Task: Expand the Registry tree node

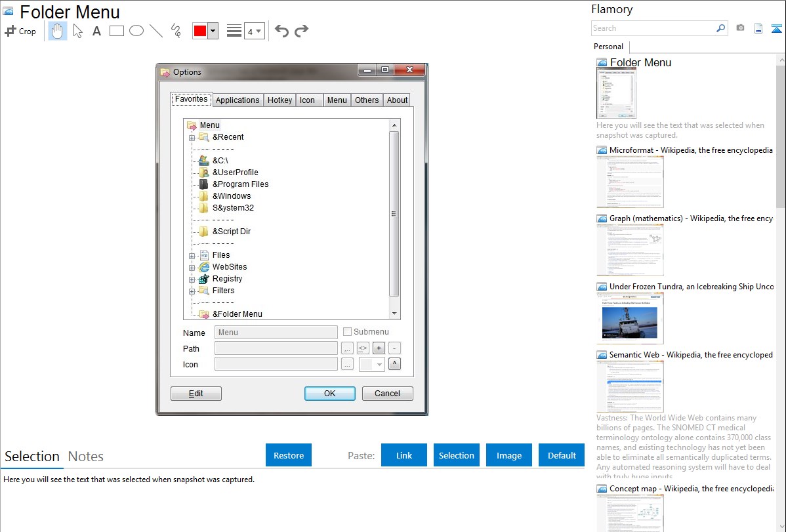Action: tap(192, 279)
